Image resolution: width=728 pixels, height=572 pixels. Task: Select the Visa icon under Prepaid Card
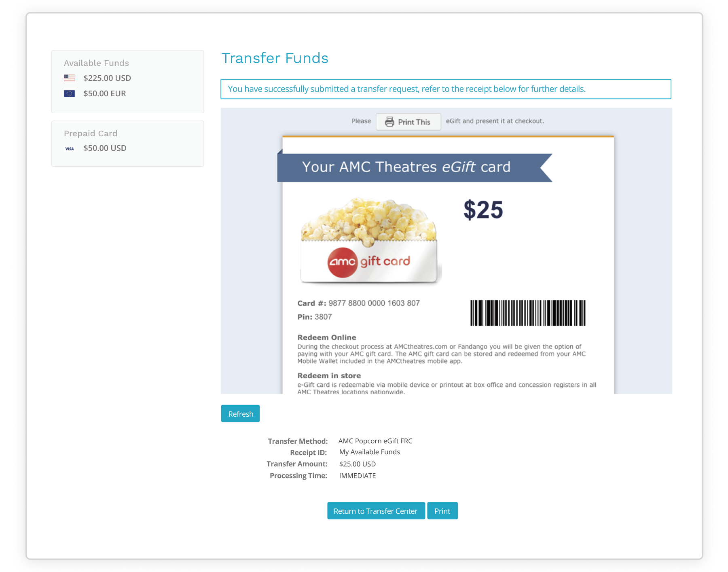coord(70,148)
